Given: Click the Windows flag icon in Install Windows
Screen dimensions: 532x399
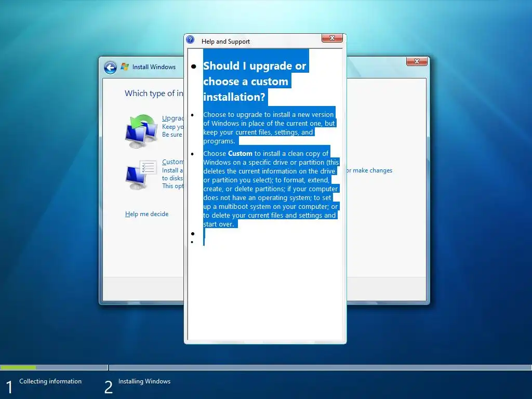Looking at the screenshot, I should 125,67.
